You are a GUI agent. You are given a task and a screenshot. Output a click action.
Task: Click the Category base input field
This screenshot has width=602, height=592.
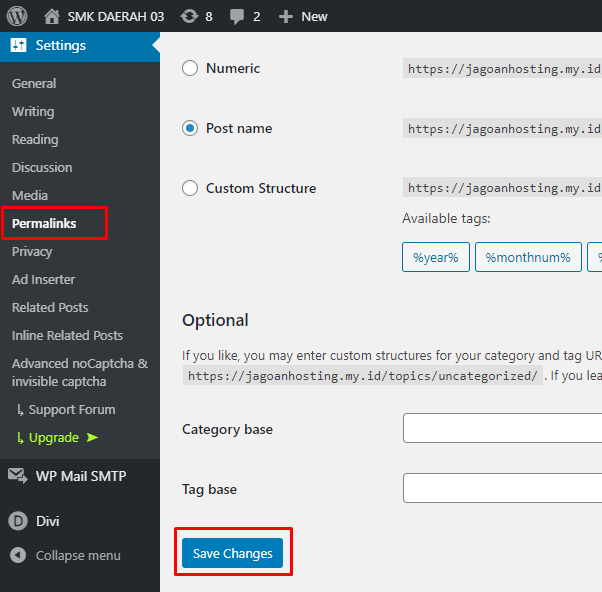point(502,428)
